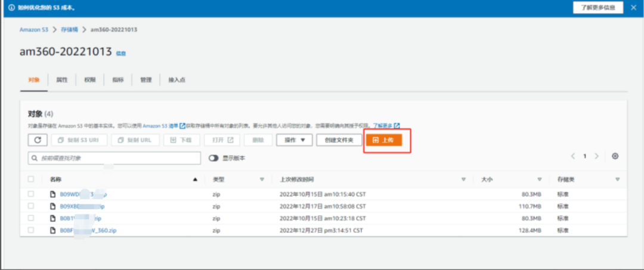644x270 pixels.
Task: Open the B0B1 zip file link
Action: 80,218
